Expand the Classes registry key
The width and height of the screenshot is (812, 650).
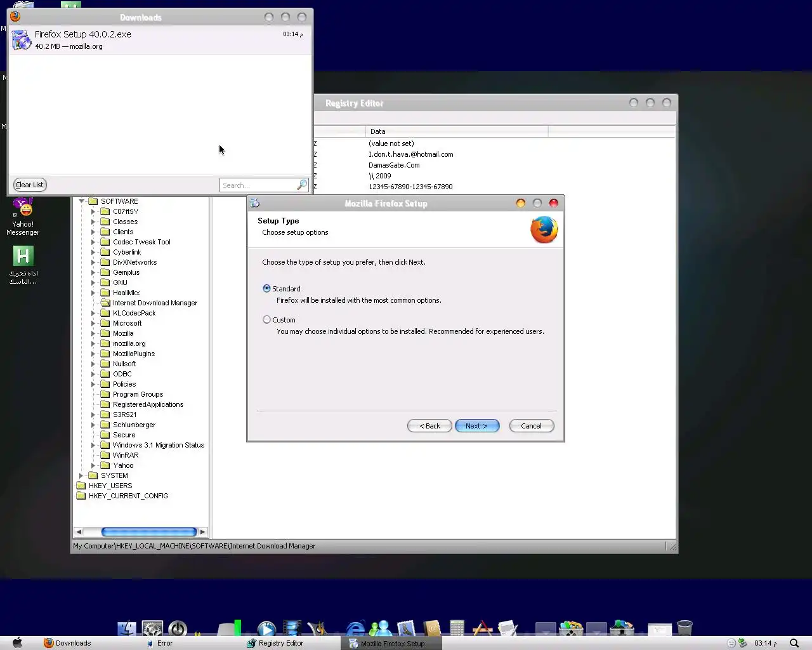[93, 222]
